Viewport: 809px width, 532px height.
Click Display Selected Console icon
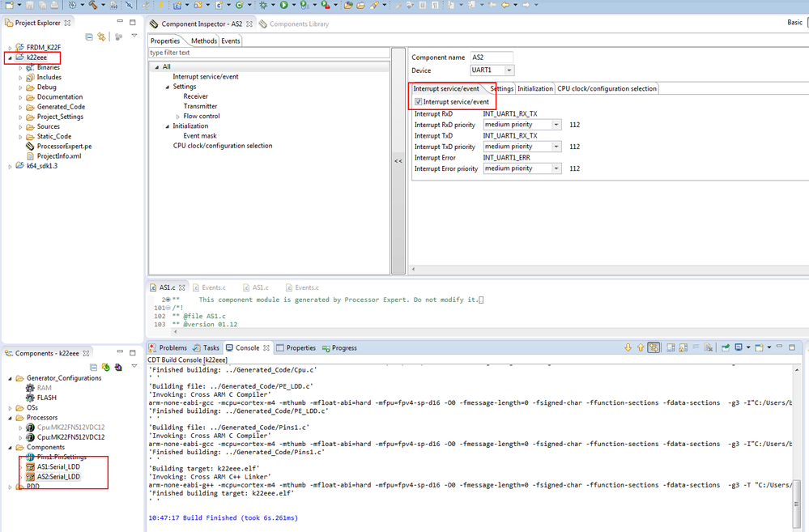coord(739,348)
